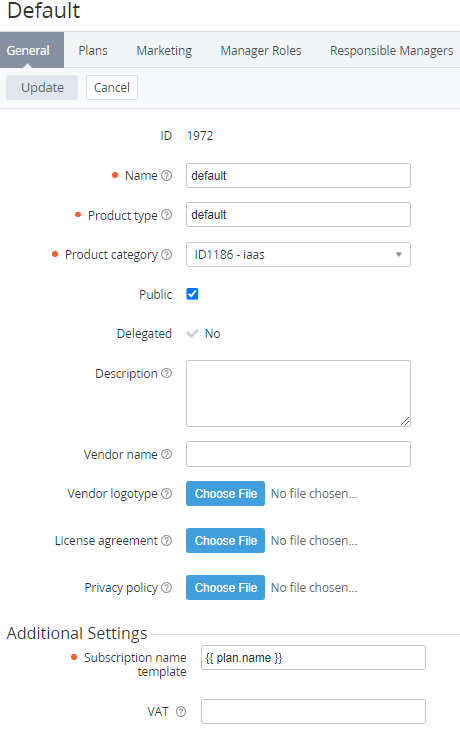Click the help icon beside Name
This screenshot has width=460, height=730.
pyautogui.click(x=167, y=176)
